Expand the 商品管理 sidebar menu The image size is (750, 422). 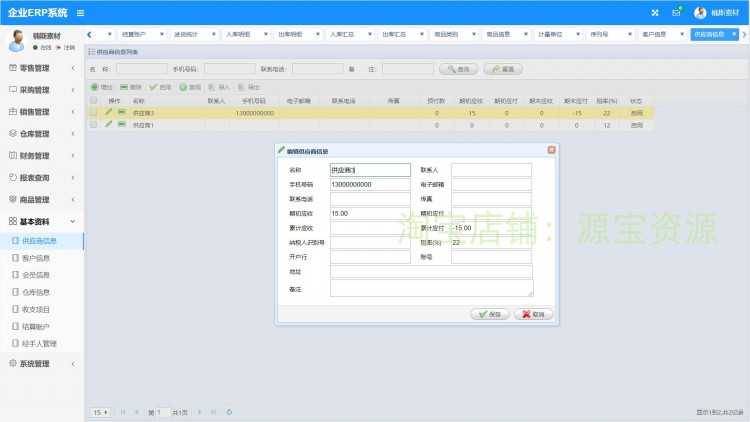pyautogui.click(x=42, y=200)
